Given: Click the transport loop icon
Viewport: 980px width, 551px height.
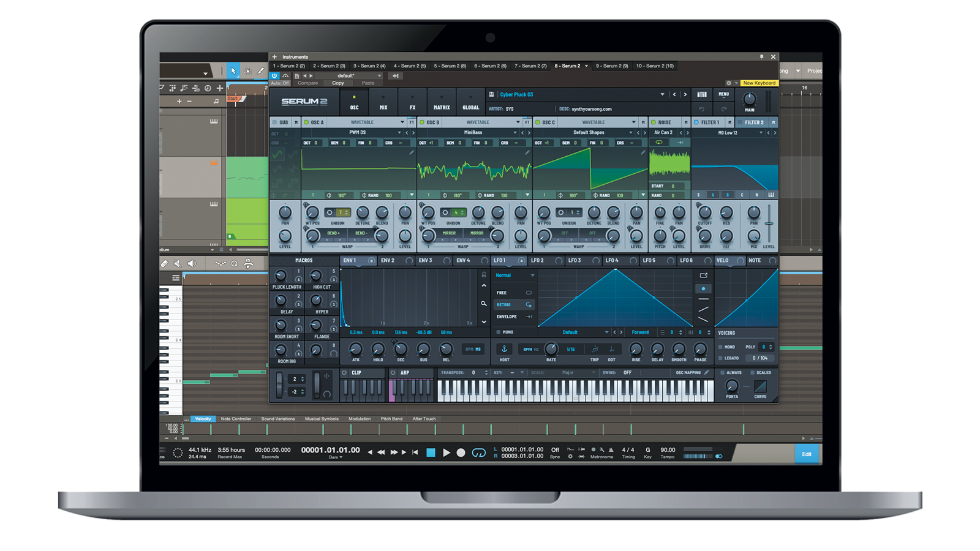Looking at the screenshot, I should coord(479,453).
